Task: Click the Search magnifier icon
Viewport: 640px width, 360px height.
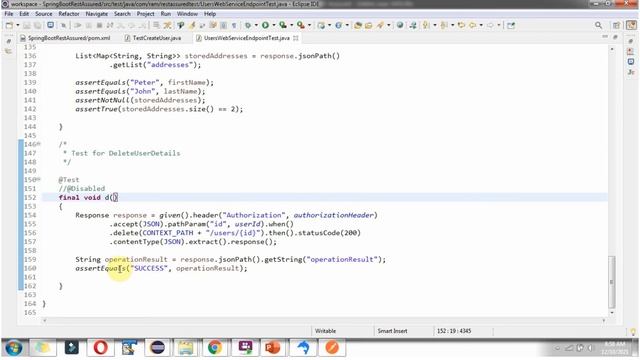Action: [598, 25]
